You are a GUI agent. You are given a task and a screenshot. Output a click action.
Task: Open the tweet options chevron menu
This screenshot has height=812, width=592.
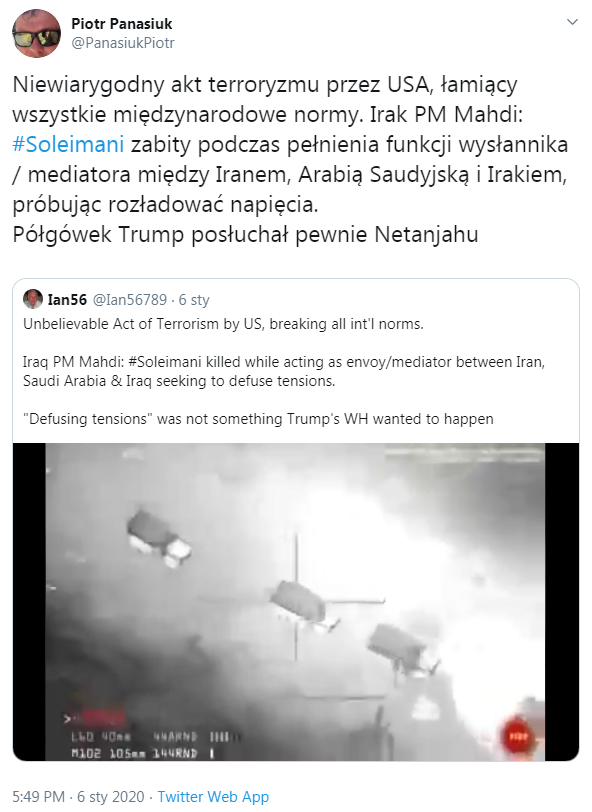coord(572,22)
